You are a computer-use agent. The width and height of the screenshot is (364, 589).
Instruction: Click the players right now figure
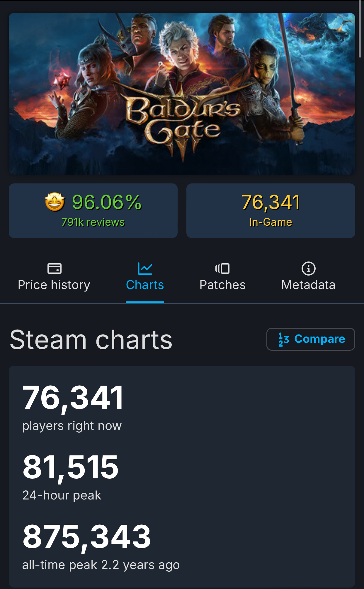tap(73, 398)
